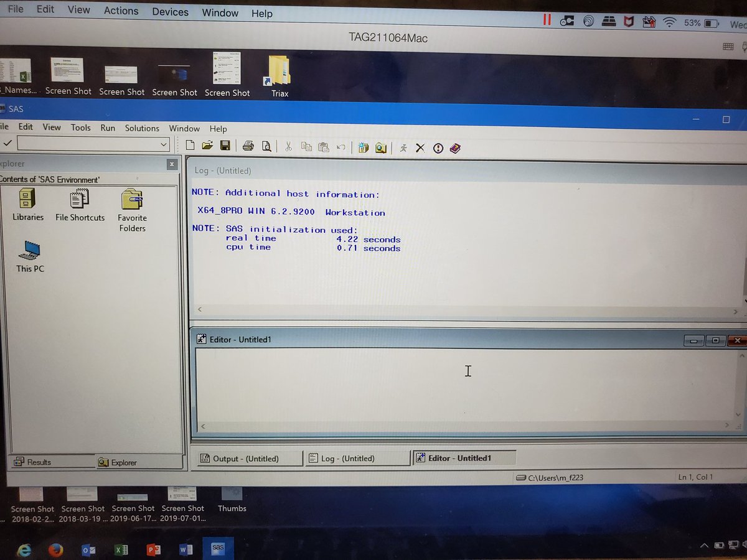Restore the Editor - Untitled1 window
The width and height of the screenshot is (747, 560).
[715, 340]
